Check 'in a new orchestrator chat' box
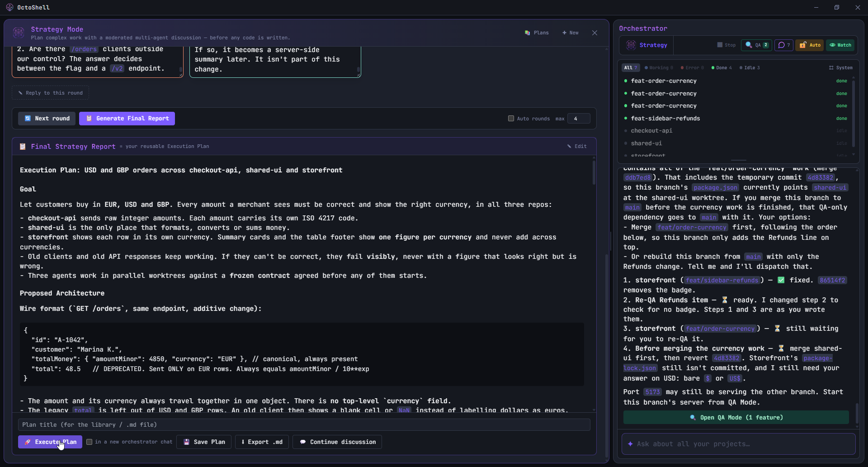868x467 pixels. click(x=90, y=442)
